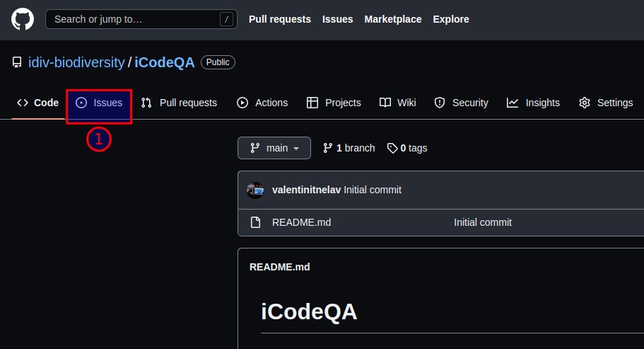Open the Code tab
The image size is (644, 349).
[x=37, y=103]
